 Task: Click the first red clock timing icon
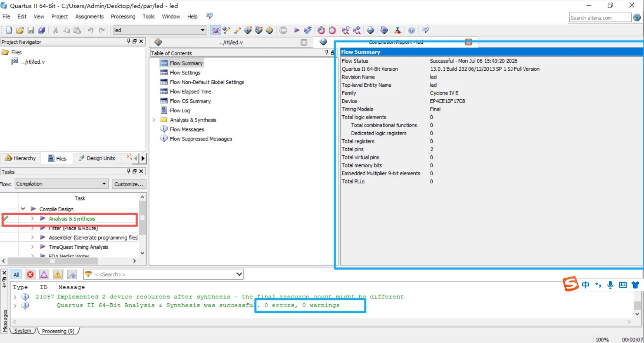pyautogui.click(x=321, y=30)
